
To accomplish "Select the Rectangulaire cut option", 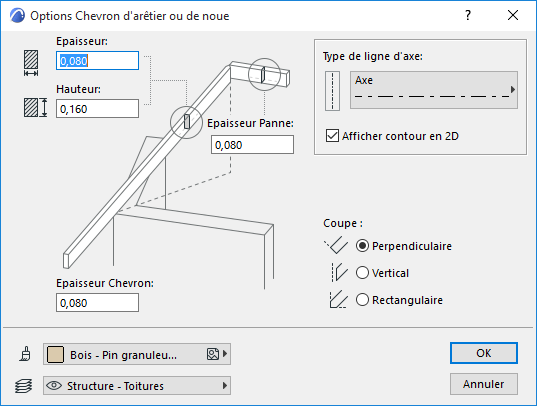I will [362, 300].
